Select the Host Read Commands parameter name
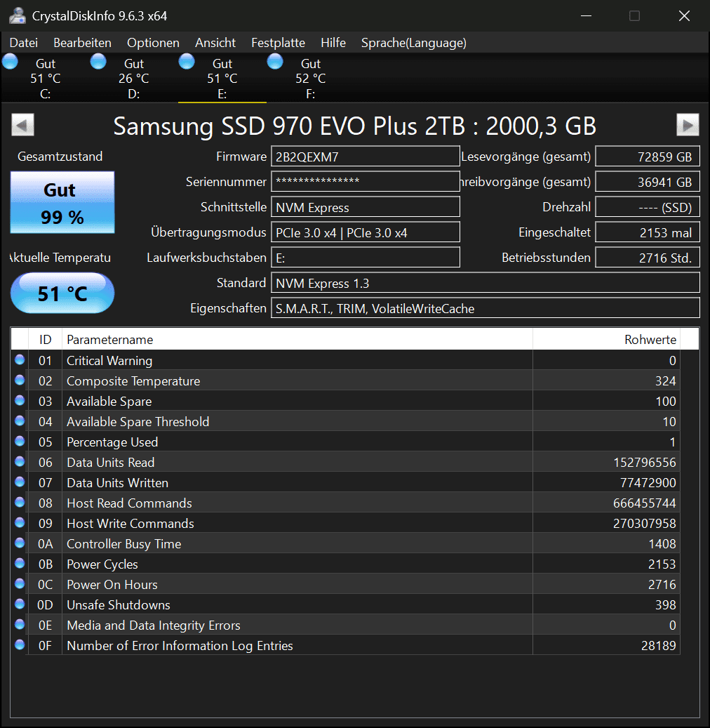710x728 pixels. tap(129, 503)
